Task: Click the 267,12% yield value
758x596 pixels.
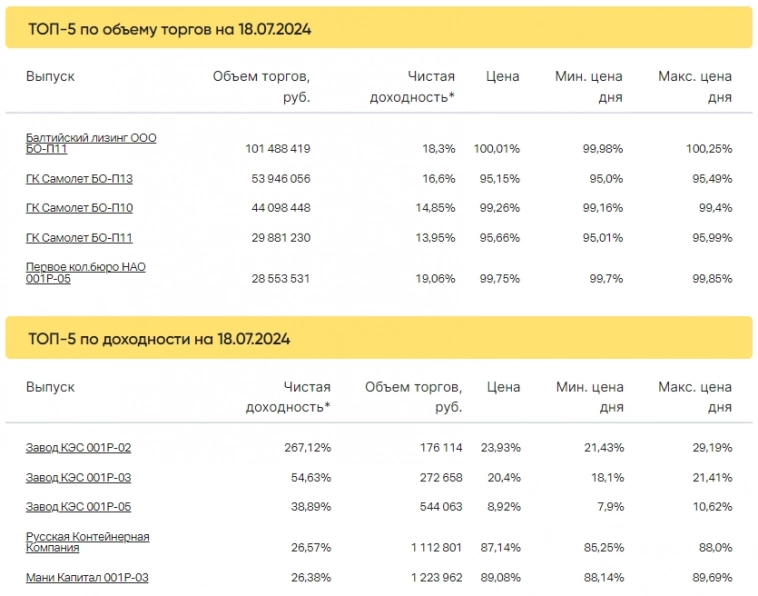Action: coord(306,448)
